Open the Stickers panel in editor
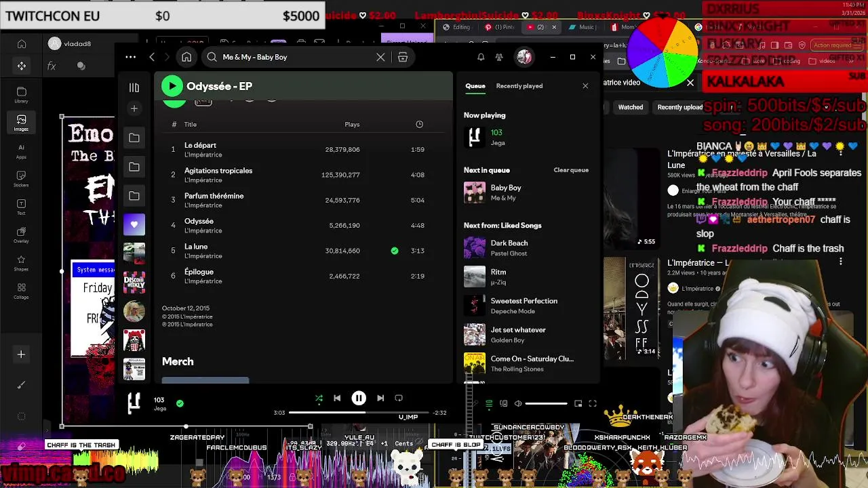Viewport: 868px width, 488px height. coord(22,179)
